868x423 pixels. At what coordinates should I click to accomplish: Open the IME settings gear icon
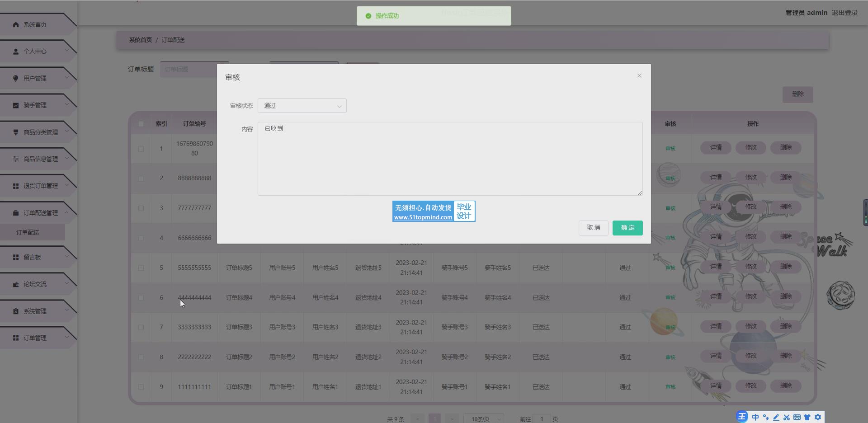(818, 417)
